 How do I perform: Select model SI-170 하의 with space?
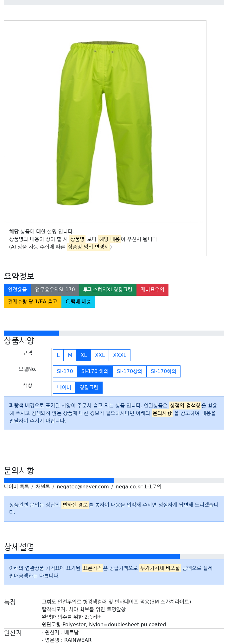[x=95, y=371]
